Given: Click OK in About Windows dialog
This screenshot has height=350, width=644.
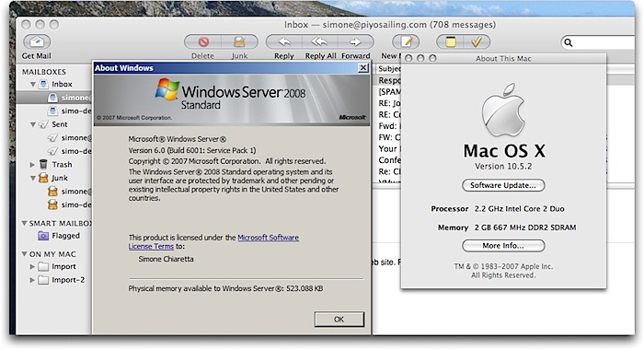Looking at the screenshot, I should point(339,320).
